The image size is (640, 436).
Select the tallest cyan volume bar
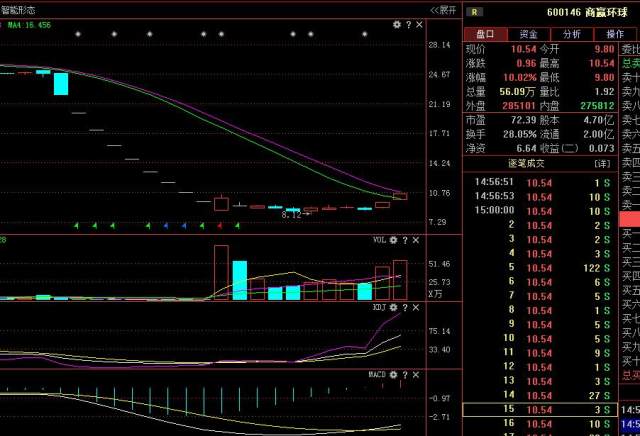(240, 280)
